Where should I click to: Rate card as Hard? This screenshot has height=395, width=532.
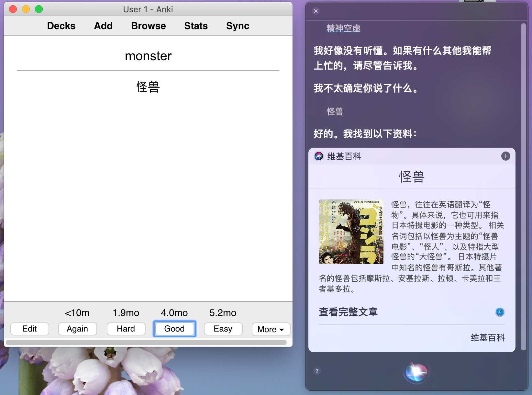tap(126, 329)
